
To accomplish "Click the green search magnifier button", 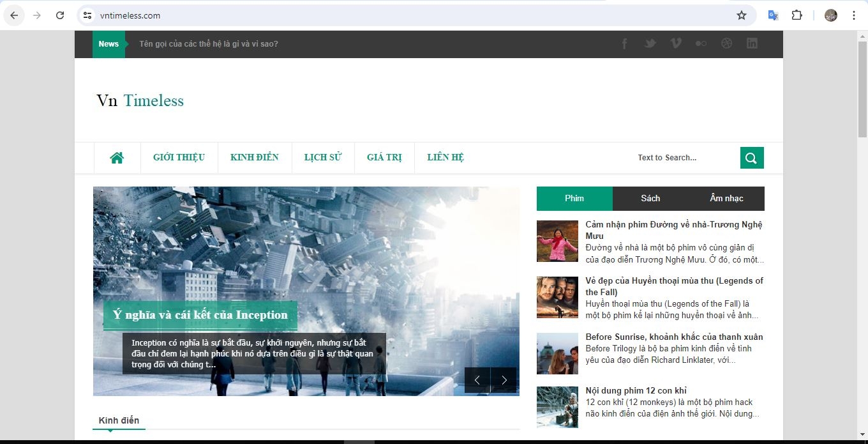I will click(752, 158).
